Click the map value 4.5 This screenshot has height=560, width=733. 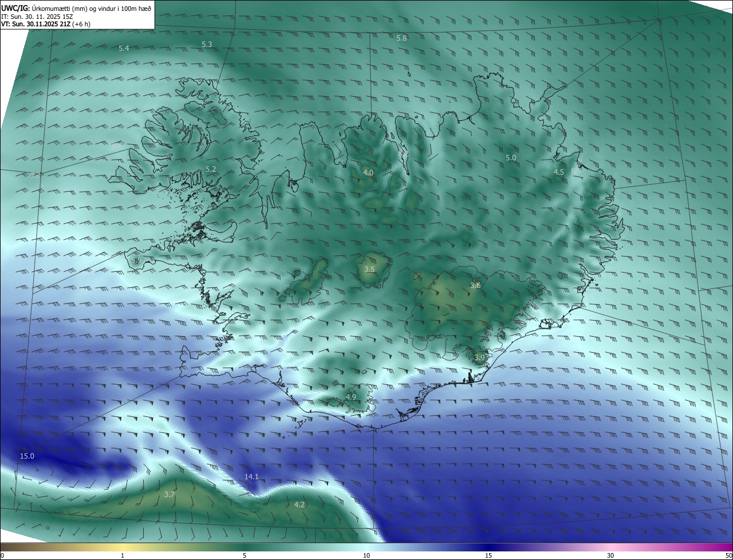559,172
